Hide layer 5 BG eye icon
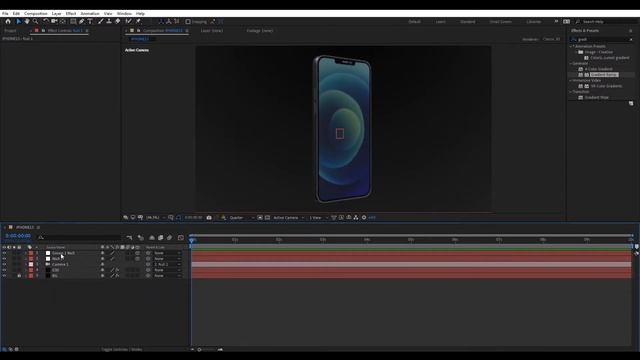 [4, 276]
